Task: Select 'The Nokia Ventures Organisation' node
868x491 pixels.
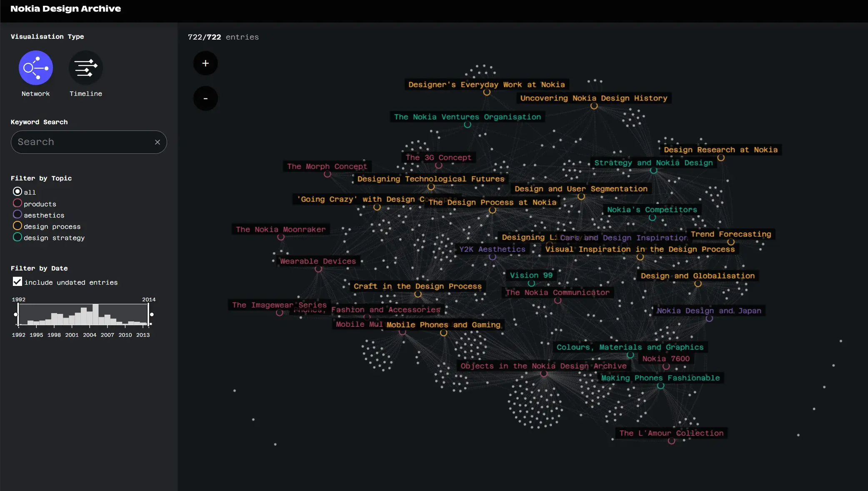Action: pos(468,117)
